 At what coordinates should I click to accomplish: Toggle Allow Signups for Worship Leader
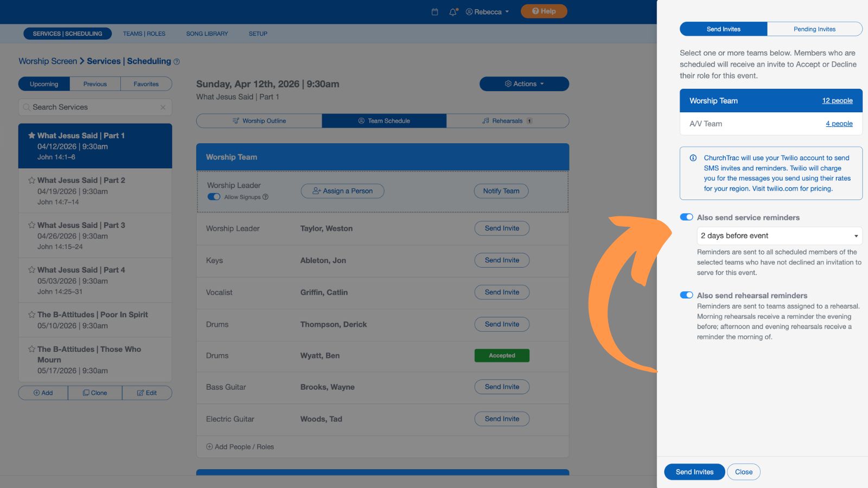tap(214, 197)
